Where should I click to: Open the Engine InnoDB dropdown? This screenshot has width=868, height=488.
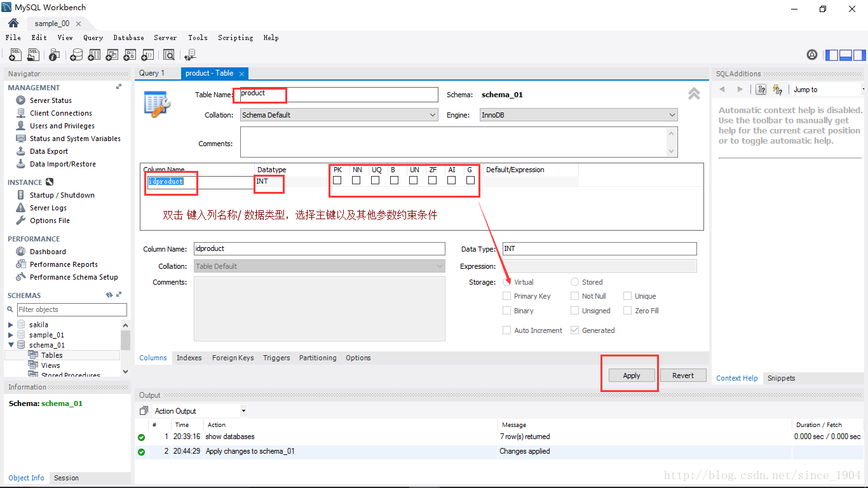[x=578, y=115]
